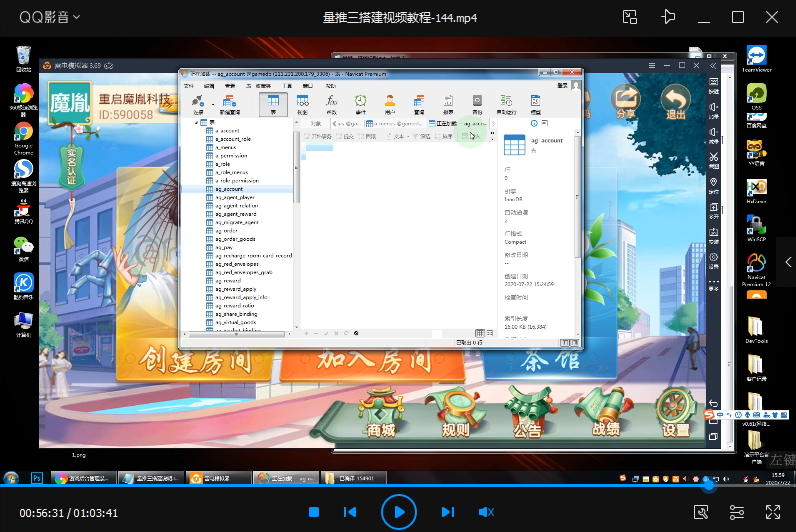This screenshot has height=532, width=796.
Task: Click the 实名认证 tag in game
Action: click(72, 167)
